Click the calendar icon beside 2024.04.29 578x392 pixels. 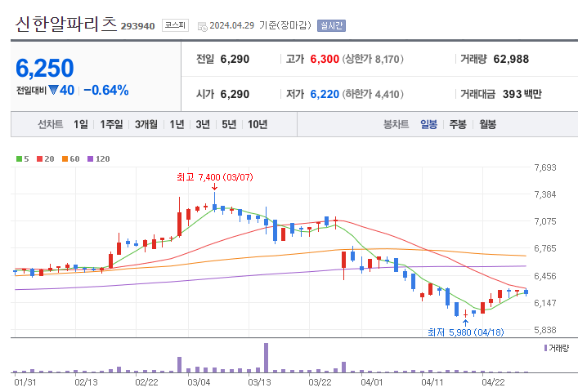point(203,26)
